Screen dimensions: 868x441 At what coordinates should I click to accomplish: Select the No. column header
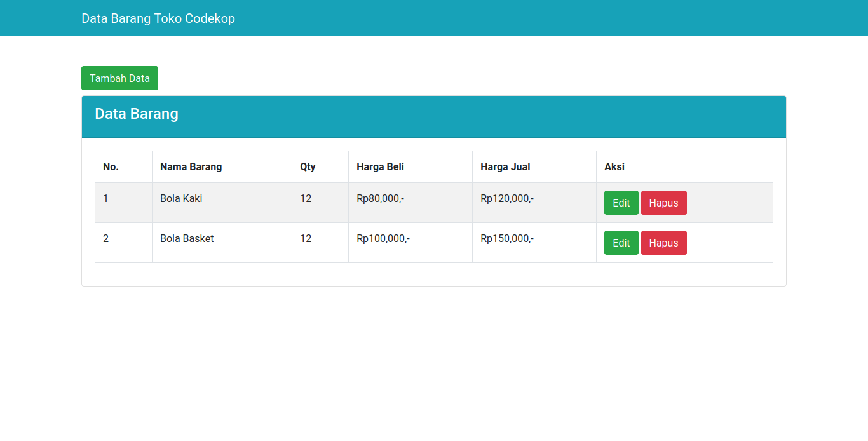click(x=111, y=166)
